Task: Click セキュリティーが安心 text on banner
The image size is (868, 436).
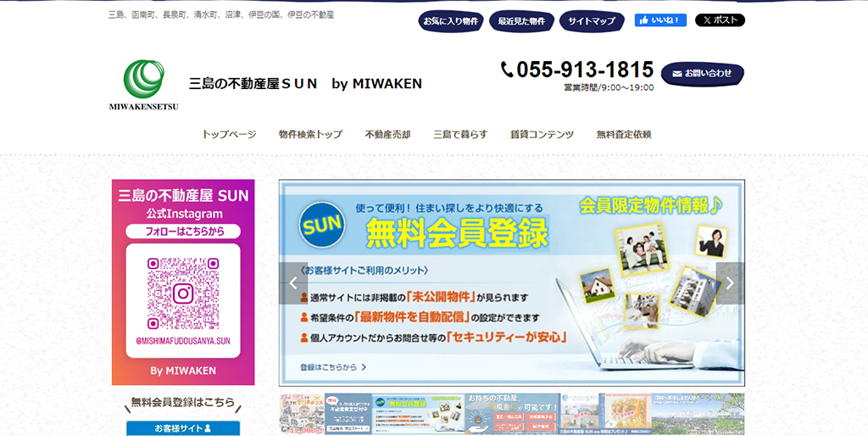Action: (507, 337)
